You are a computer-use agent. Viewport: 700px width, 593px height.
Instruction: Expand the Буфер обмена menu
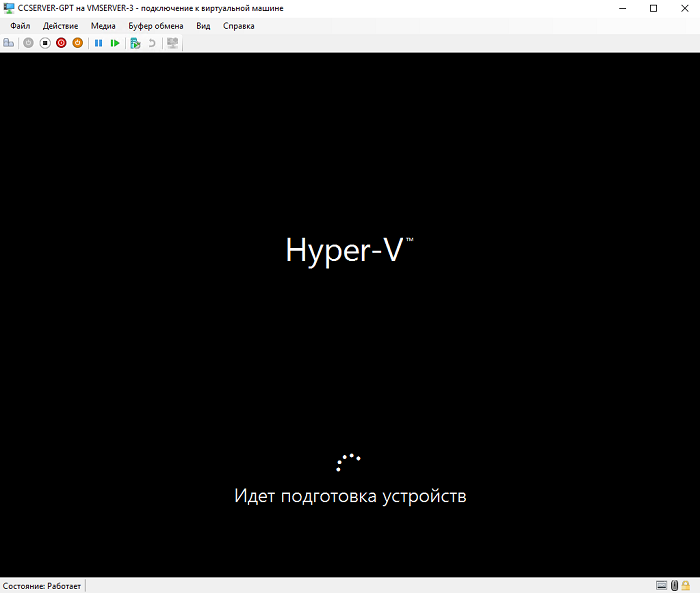[155, 26]
